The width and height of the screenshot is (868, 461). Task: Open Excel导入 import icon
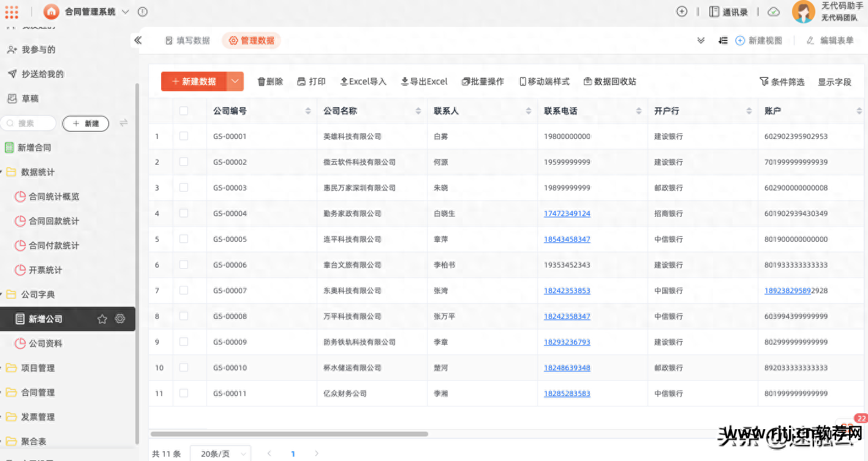click(344, 81)
